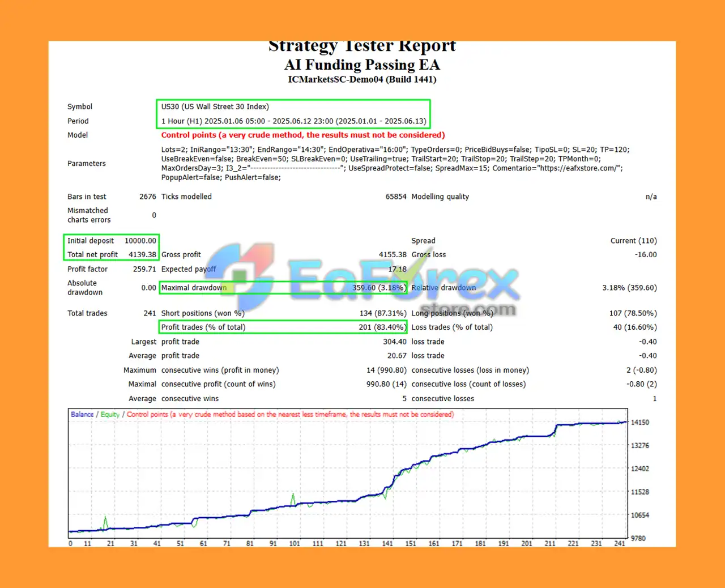Select consecutive losses value '2 (-0.80)'
This screenshot has width=725, height=588.
[x=642, y=370]
